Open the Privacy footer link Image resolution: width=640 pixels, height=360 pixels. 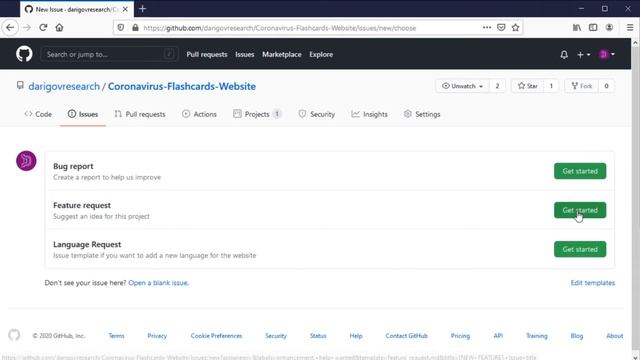pos(157,336)
